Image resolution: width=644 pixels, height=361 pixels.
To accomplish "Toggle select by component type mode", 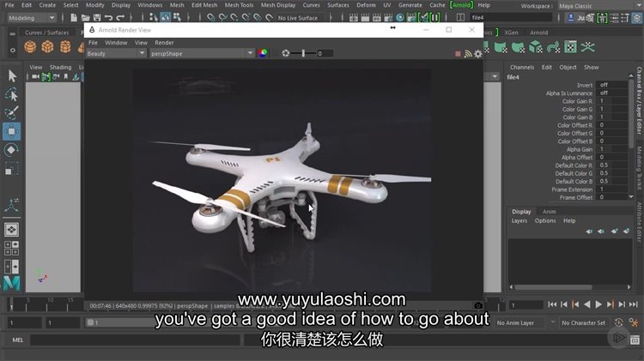I will [x=177, y=18].
